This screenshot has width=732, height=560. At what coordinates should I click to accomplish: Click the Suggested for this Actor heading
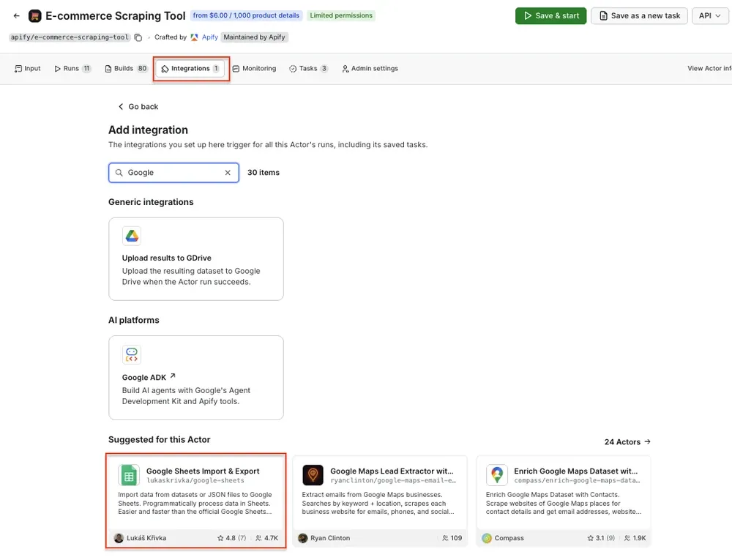pyautogui.click(x=159, y=440)
